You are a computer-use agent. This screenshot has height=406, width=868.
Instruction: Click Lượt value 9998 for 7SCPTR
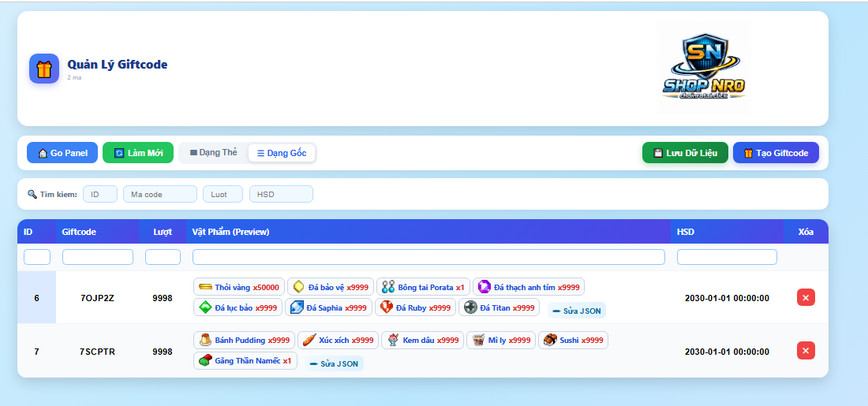point(163,352)
